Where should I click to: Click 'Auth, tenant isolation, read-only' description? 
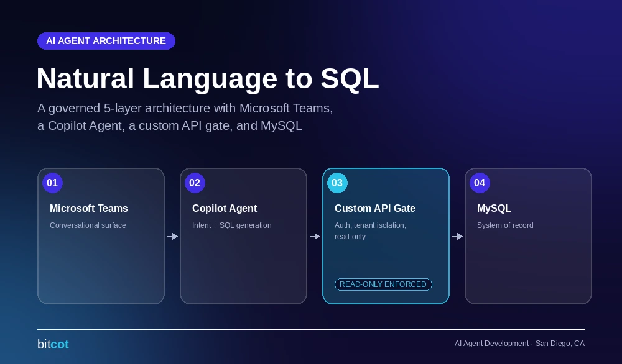tap(370, 231)
